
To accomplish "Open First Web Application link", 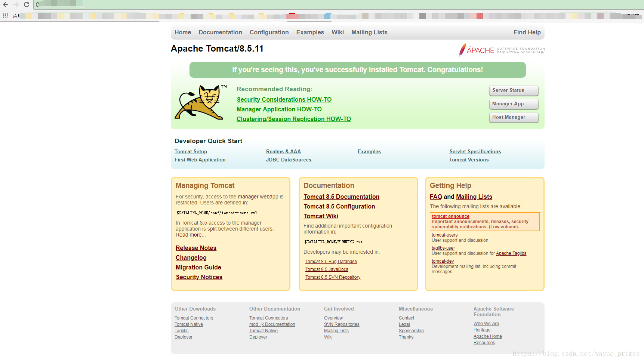I will click(200, 160).
